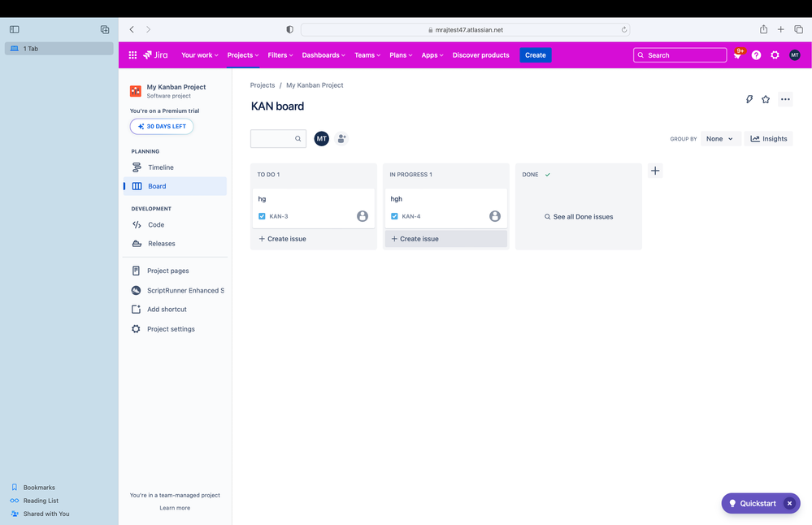812x525 pixels.
Task: Click the Projects breadcrumb link
Action: click(x=263, y=85)
